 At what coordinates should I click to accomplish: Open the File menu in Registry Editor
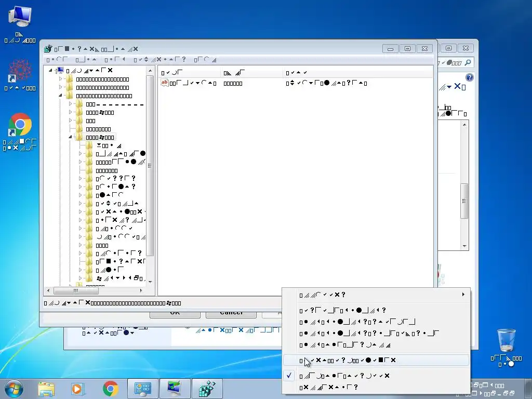57,60
